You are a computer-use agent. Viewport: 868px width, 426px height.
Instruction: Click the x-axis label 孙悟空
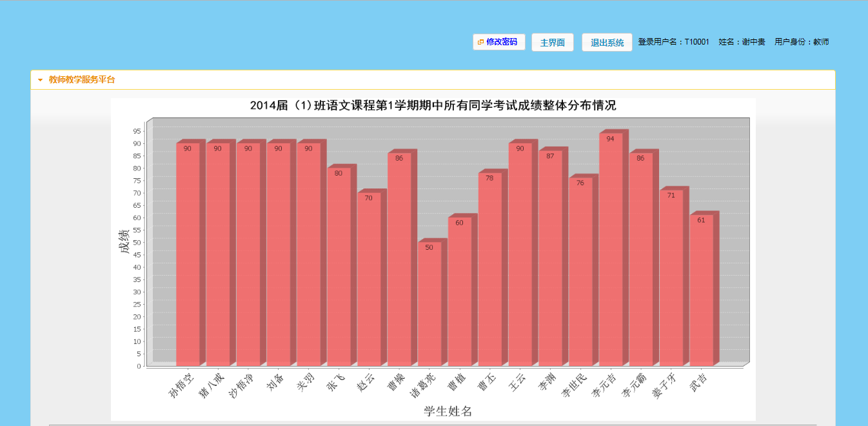[181, 385]
